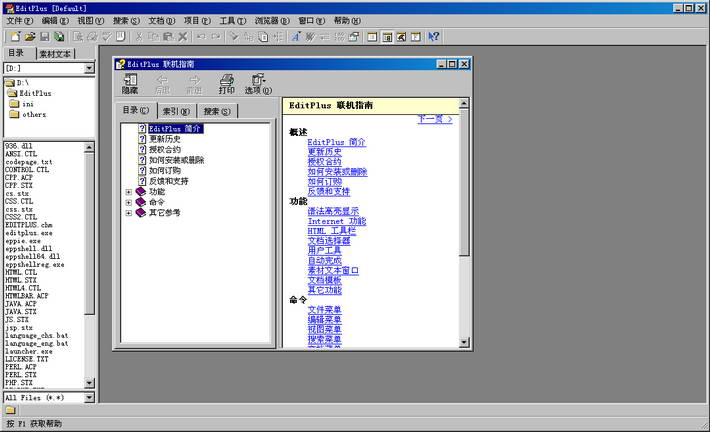Open the 帮助(H) menu
The width and height of the screenshot is (710, 432).
pyautogui.click(x=347, y=21)
